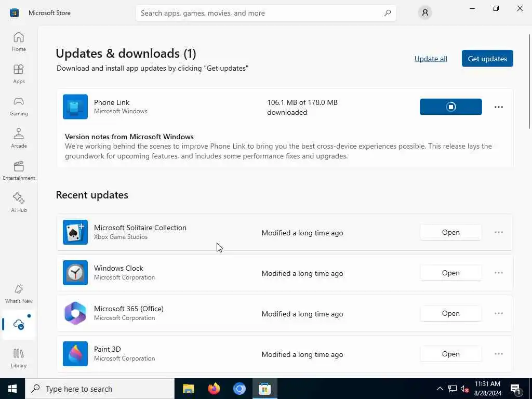Click the Microsoft Solitaire Collection icon
Viewport: 532px width, 399px height.
75,232
